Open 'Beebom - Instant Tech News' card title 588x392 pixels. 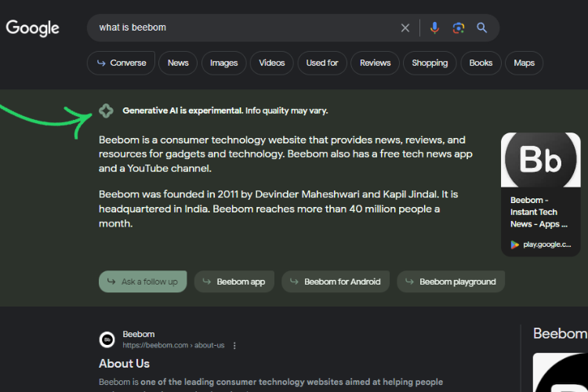(539, 212)
